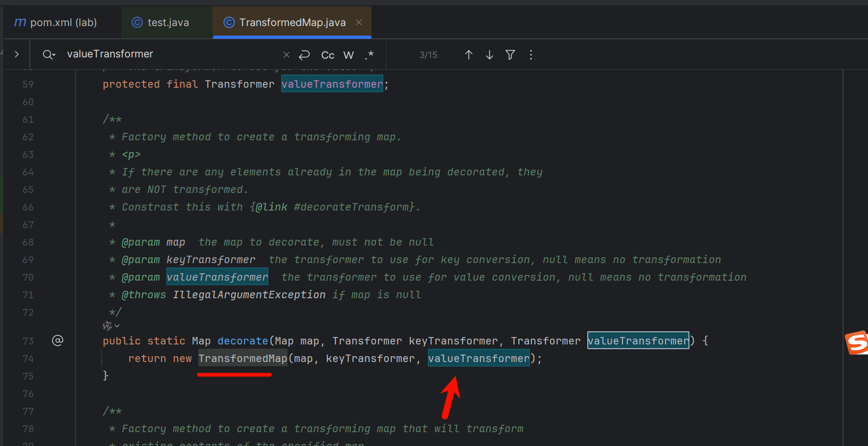Switch to the pom.xml (lab) tab

point(56,22)
